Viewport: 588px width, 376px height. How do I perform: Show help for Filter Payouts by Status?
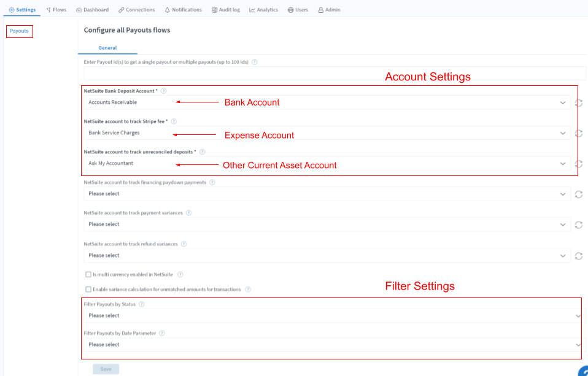(141, 304)
